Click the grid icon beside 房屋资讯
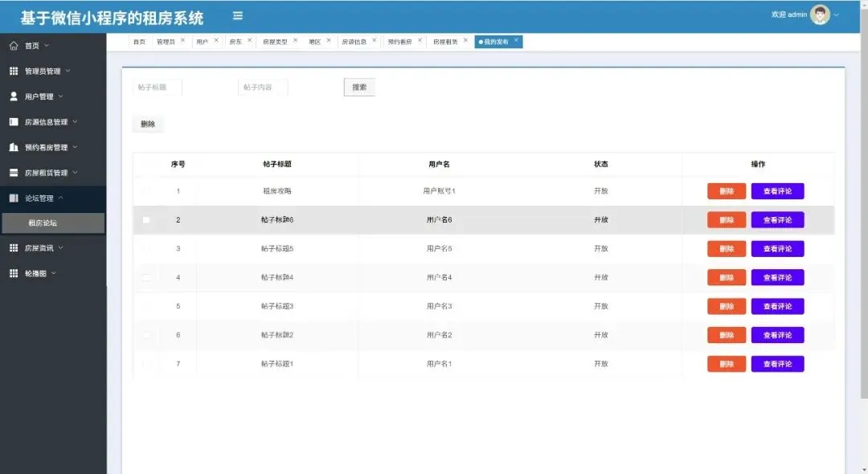The image size is (868, 474). (14, 247)
